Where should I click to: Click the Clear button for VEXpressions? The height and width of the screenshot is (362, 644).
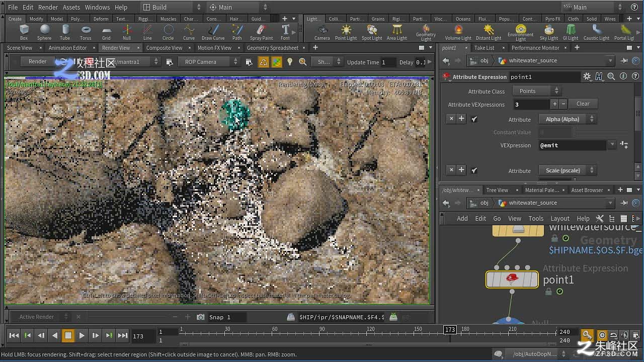click(x=583, y=104)
